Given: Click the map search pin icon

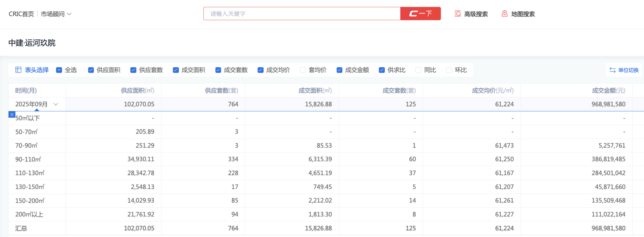Looking at the screenshot, I should click(x=505, y=14).
